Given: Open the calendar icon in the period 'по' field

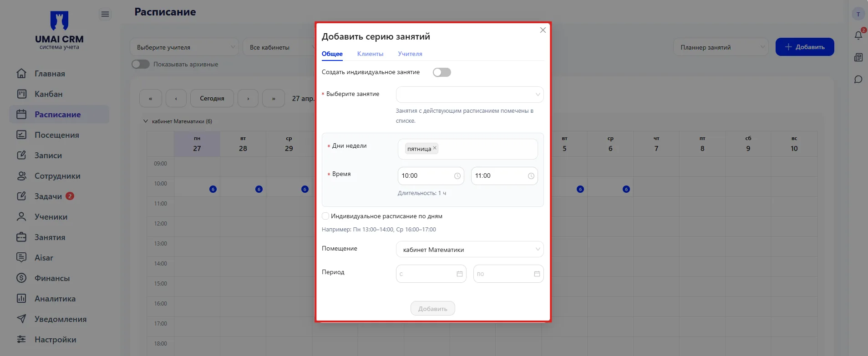Looking at the screenshot, I should click(537, 274).
